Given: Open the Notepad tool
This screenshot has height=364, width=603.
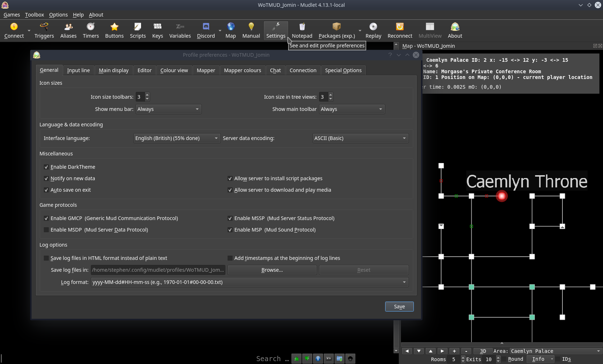Looking at the screenshot, I should [302, 31].
